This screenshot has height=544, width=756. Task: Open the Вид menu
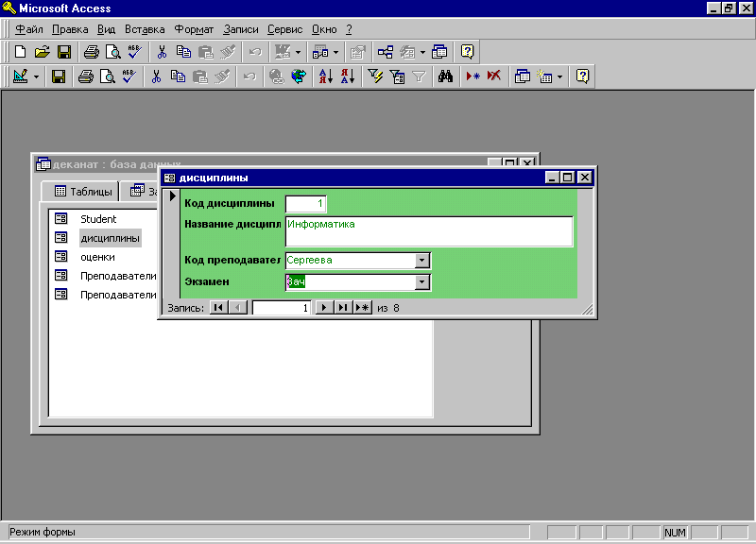coord(106,29)
